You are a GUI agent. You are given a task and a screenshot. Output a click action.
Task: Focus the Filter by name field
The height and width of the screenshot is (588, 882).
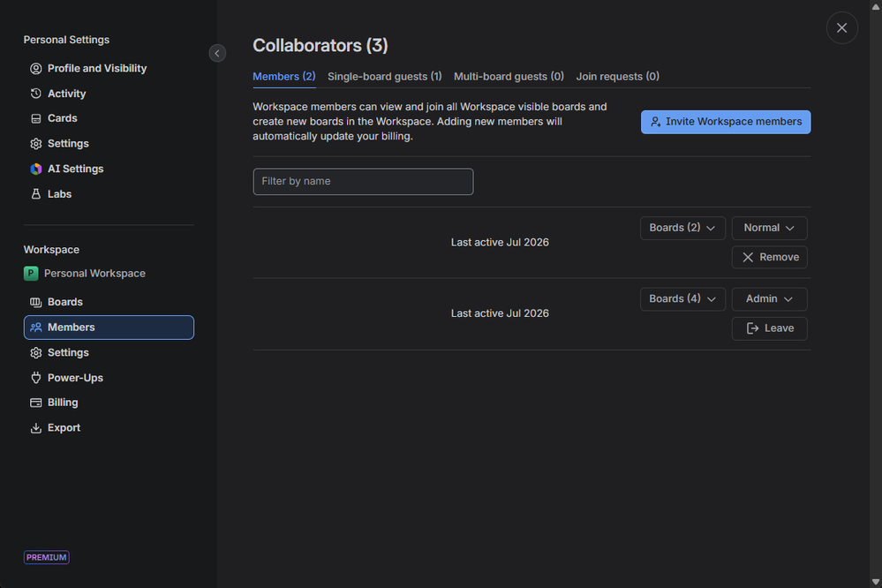[x=363, y=182]
